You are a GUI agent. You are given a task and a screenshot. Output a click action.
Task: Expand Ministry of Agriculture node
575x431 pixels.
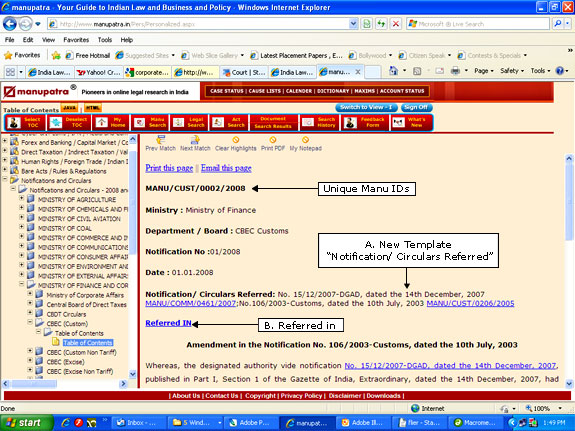22,198
